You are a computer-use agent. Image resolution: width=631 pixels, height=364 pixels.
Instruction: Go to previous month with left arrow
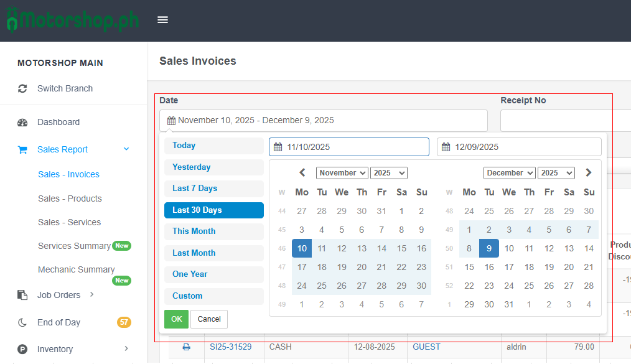coord(302,173)
